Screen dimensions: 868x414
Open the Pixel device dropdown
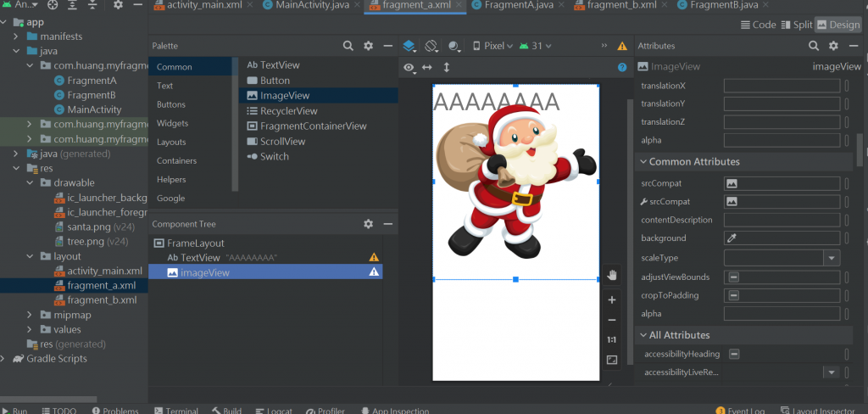click(x=492, y=46)
